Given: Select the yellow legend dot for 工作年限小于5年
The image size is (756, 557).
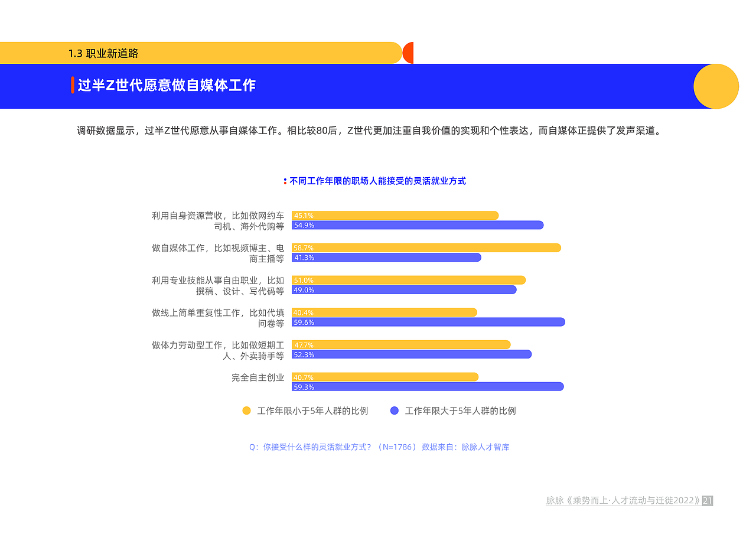Looking at the screenshot, I should tap(246, 410).
